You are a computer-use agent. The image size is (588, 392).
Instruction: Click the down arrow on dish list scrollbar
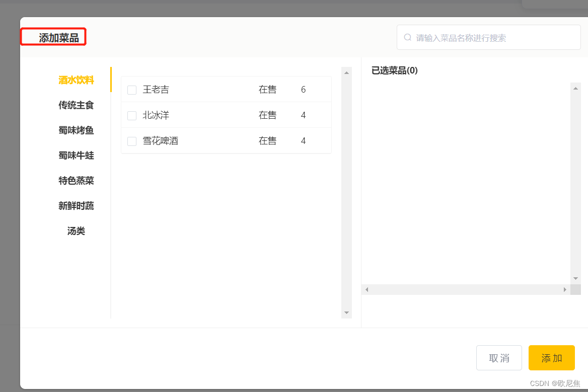[346, 312]
